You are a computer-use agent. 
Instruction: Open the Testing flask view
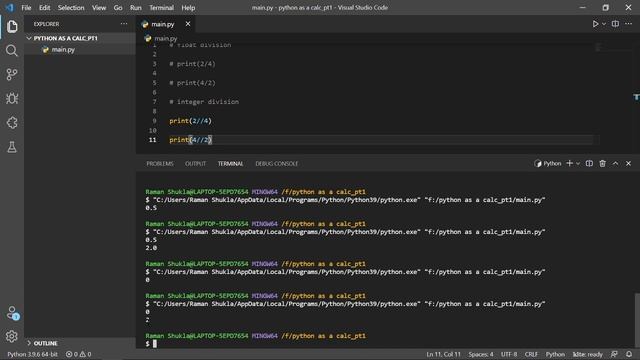(x=12, y=147)
